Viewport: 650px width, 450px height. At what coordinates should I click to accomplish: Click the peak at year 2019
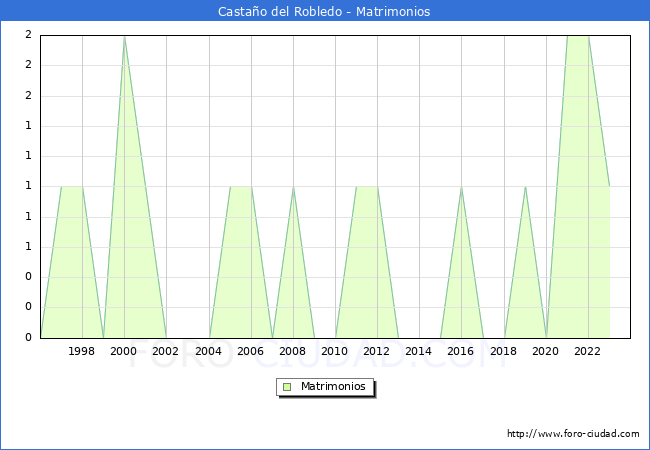pos(525,187)
